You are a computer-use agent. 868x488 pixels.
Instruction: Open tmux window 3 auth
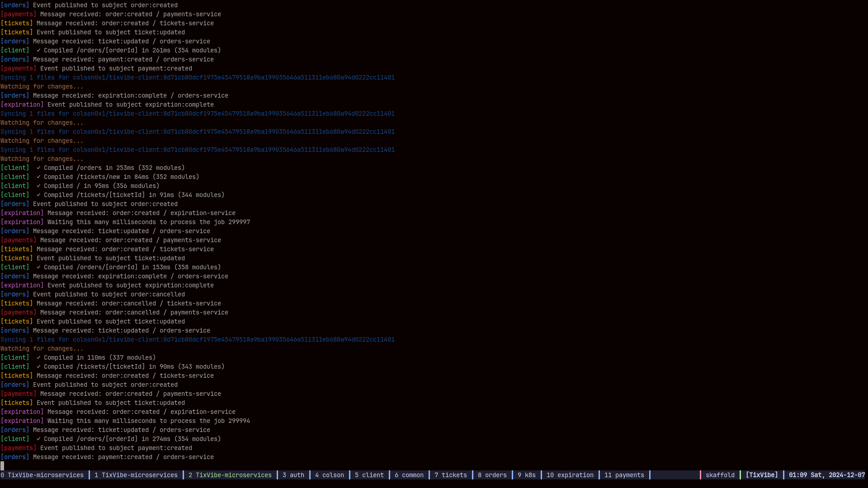(x=293, y=475)
